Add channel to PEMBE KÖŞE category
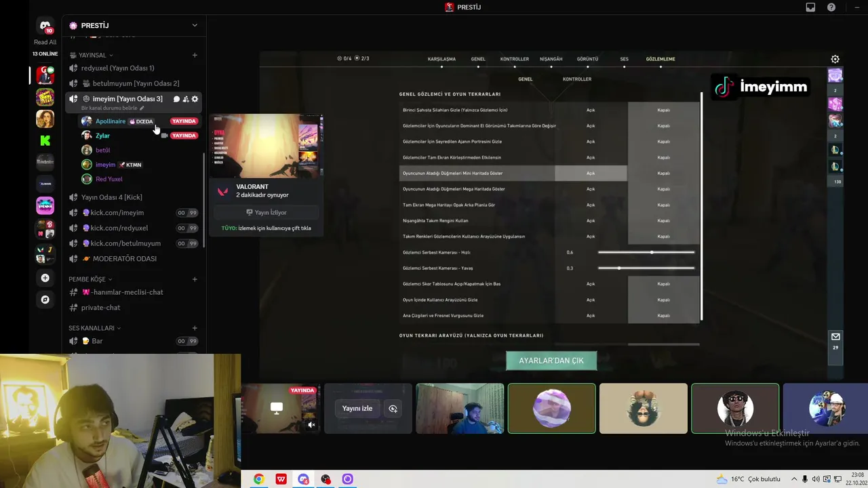868x488 pixels. coord(195,279)
